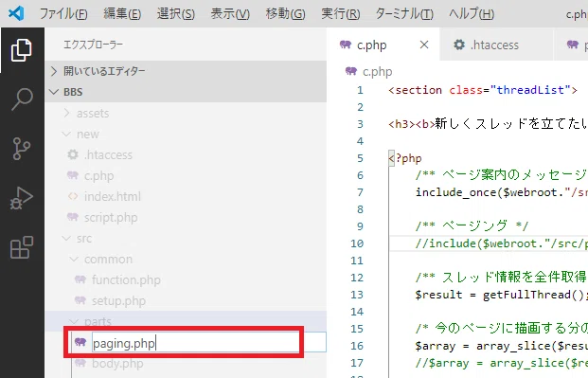Click the paging.php filename input field
Viewport: 588px width, 378px height.
tap(208, 342)
